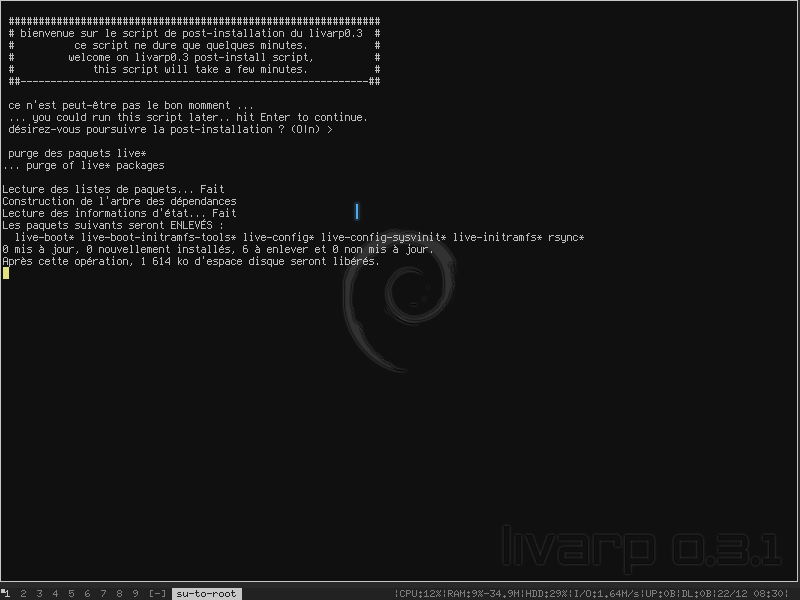
Task: Click the 'live-config-sysvinit*' package name
Action: coord(384,237)
